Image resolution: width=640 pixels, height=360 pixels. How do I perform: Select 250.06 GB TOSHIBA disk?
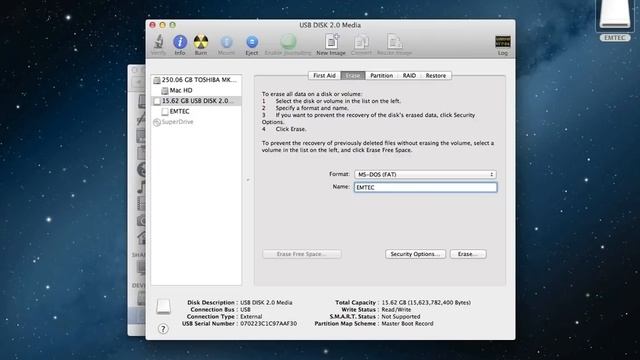pos(196,80)
